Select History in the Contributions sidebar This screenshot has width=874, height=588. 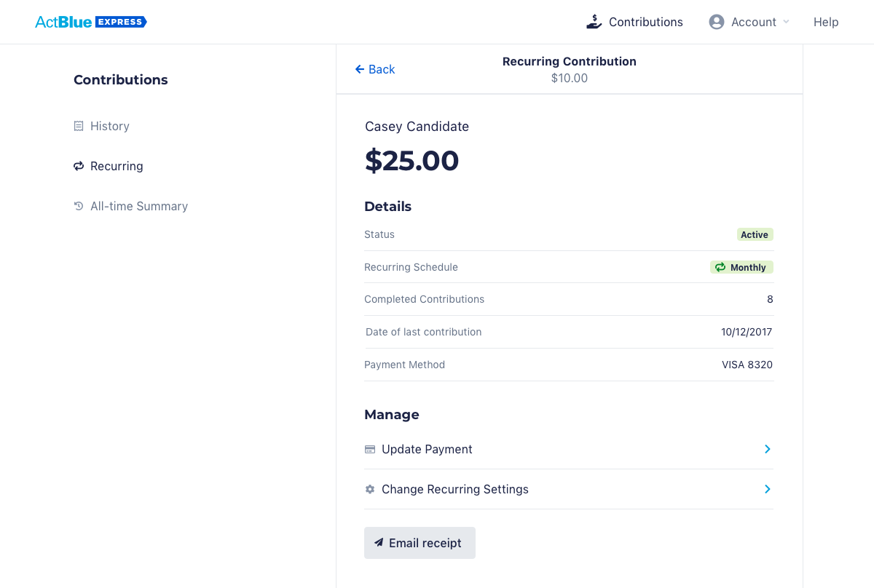pyautogui.click(x=110, y=126)
